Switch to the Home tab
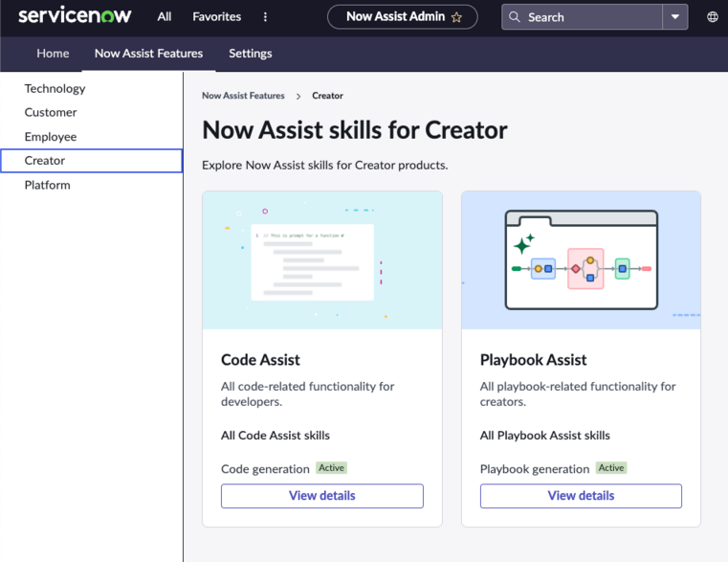 [53, 54]
